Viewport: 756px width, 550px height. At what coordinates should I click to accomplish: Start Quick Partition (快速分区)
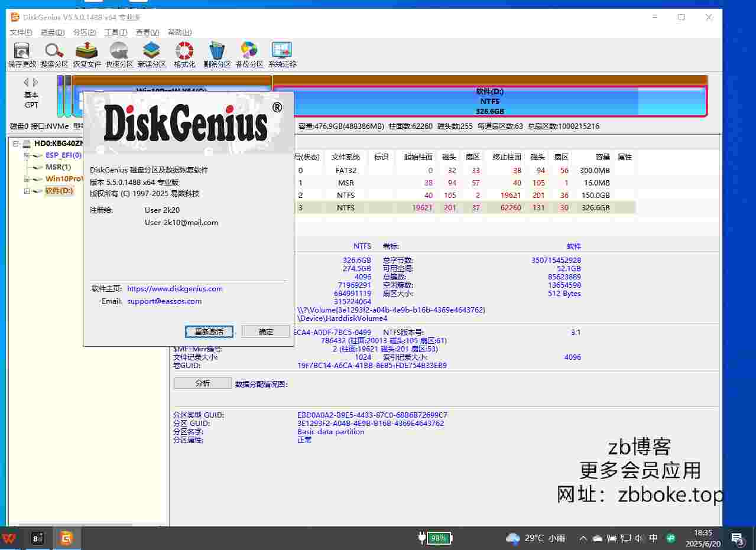pyautogui.click(x=119, y=55)
